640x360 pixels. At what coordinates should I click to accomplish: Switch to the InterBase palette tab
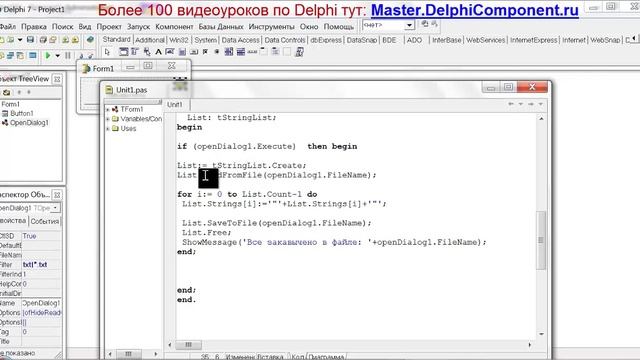(x=447, y=40)
